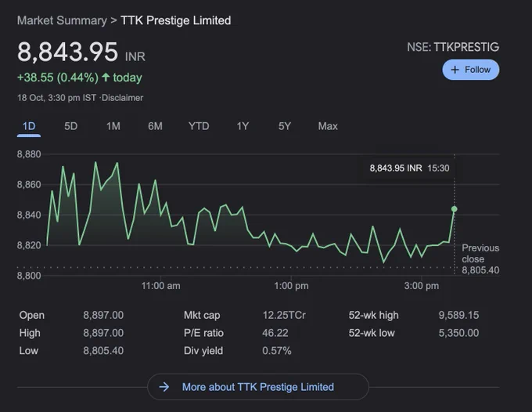The width and height of the screenshot is (532, 412).
Task: Click the Open label in stats table
Action: pyautogui.click(x=32, y=315)
